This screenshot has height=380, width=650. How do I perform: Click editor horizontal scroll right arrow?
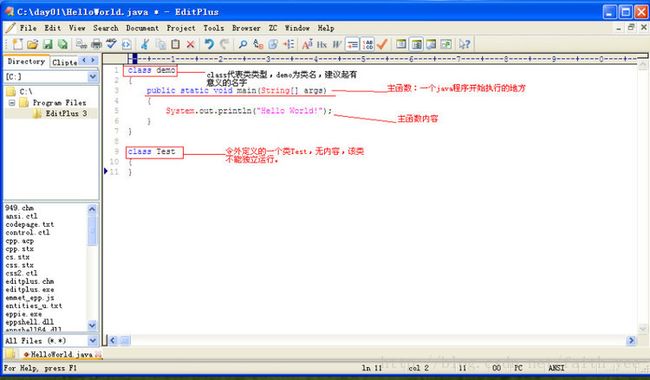(631, 341)
